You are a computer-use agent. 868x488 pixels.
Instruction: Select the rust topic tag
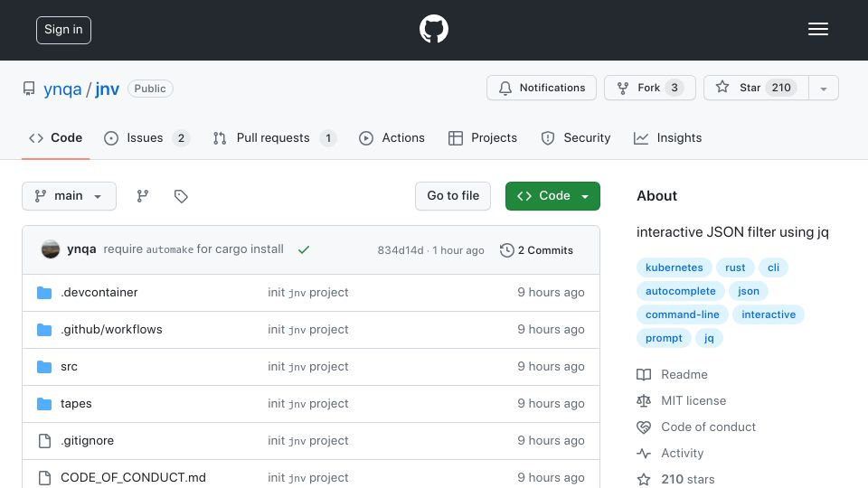[x=735, y=267]
